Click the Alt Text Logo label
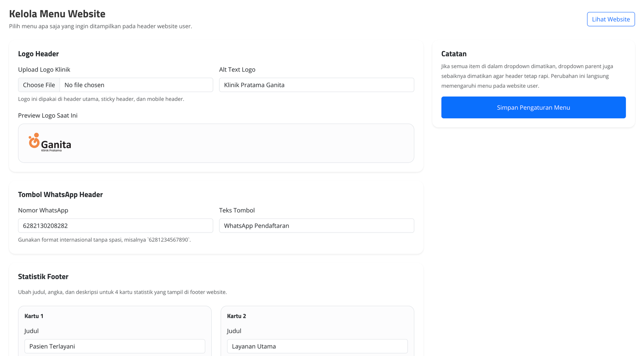This screenshot has width=644, height=356. [x=237, y=70]
